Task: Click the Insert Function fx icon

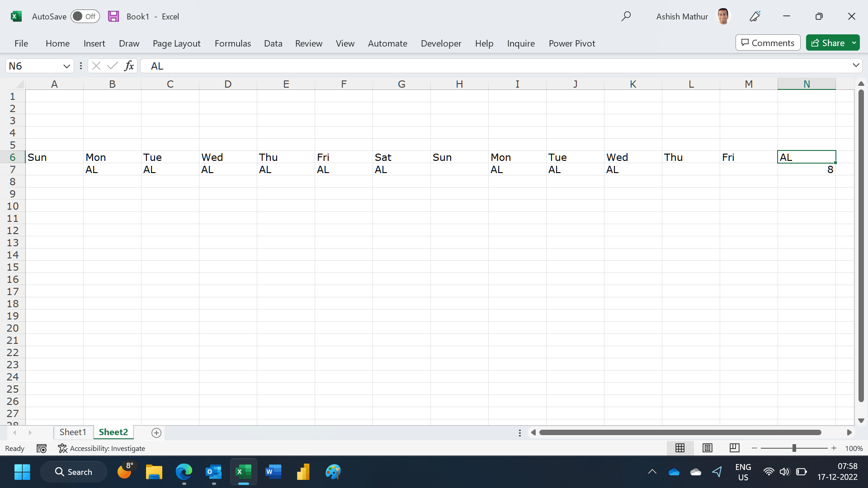Action: tap(129, 66)
